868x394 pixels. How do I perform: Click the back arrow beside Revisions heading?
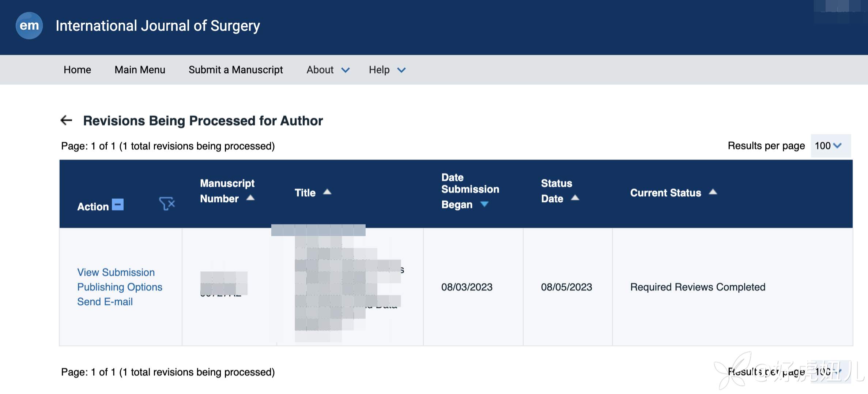[66, 120]
